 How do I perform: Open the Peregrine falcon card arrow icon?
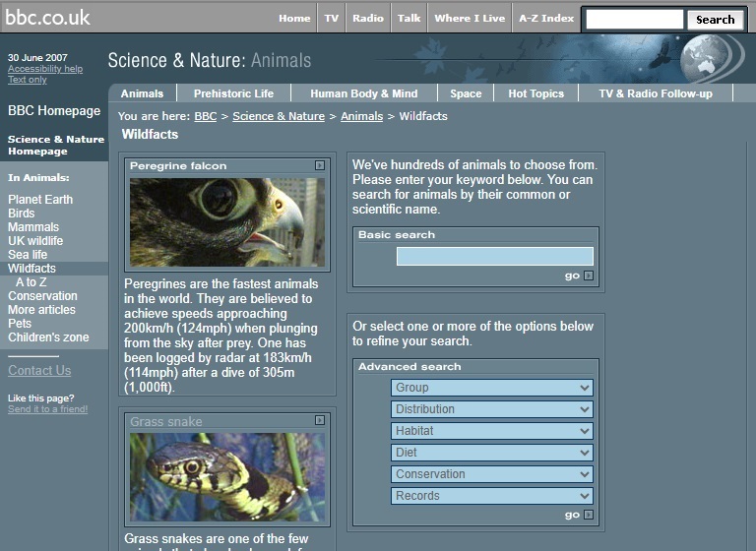[x=320, y=165]
